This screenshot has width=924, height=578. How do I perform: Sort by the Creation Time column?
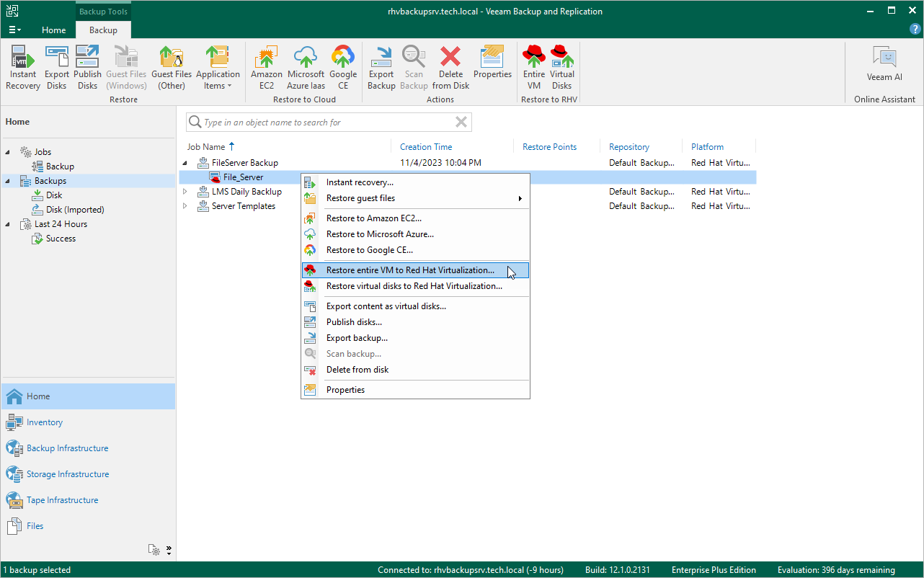tap(426, 147)
